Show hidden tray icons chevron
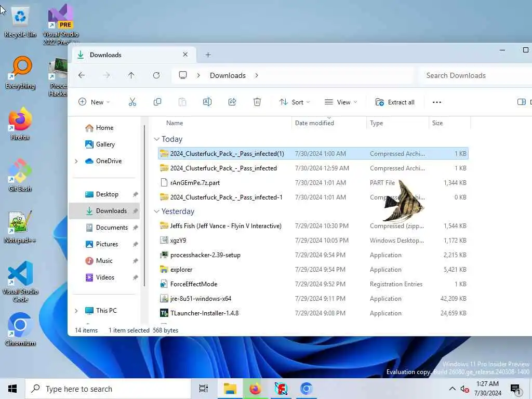 click(x=453, y=389)
